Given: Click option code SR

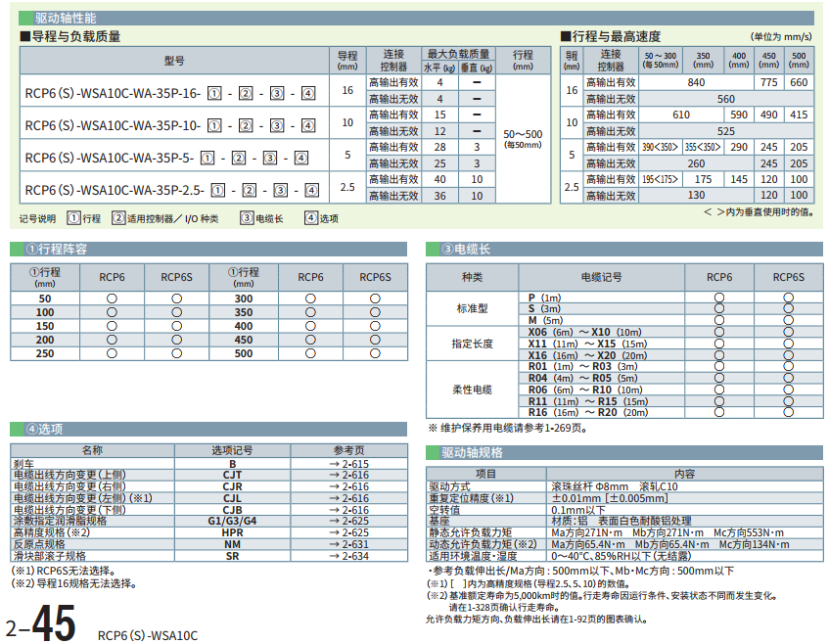Looking at the screenshot, I should tap(232, 556).
